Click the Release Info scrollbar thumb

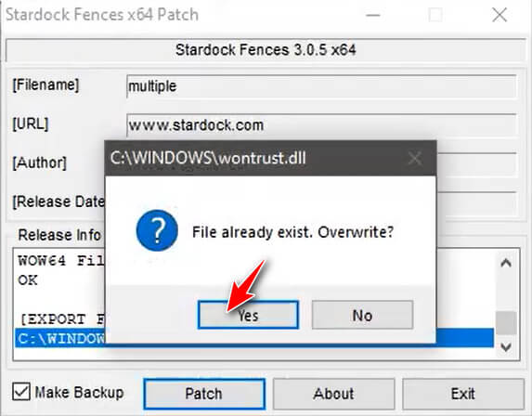[x=506, y=323]
